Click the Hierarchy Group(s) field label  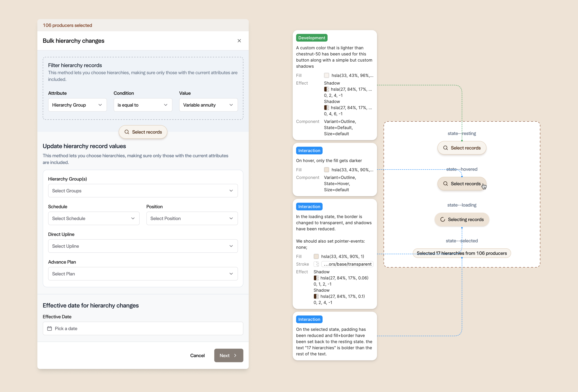(67, 179)
